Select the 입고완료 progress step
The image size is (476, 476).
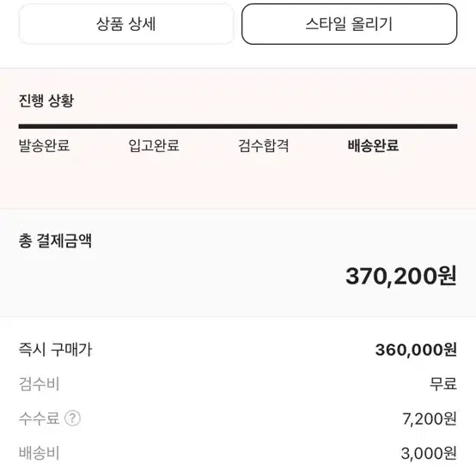tap(154, 145)
